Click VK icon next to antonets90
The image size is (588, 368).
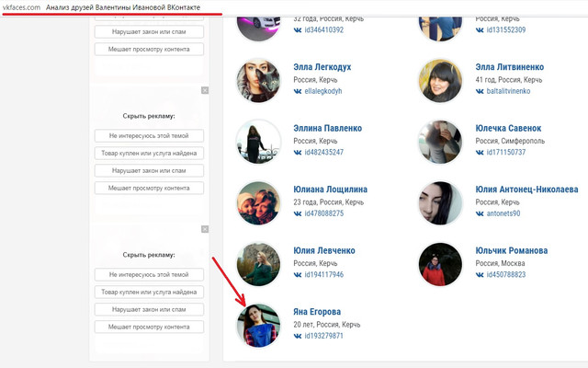(480, 213)
